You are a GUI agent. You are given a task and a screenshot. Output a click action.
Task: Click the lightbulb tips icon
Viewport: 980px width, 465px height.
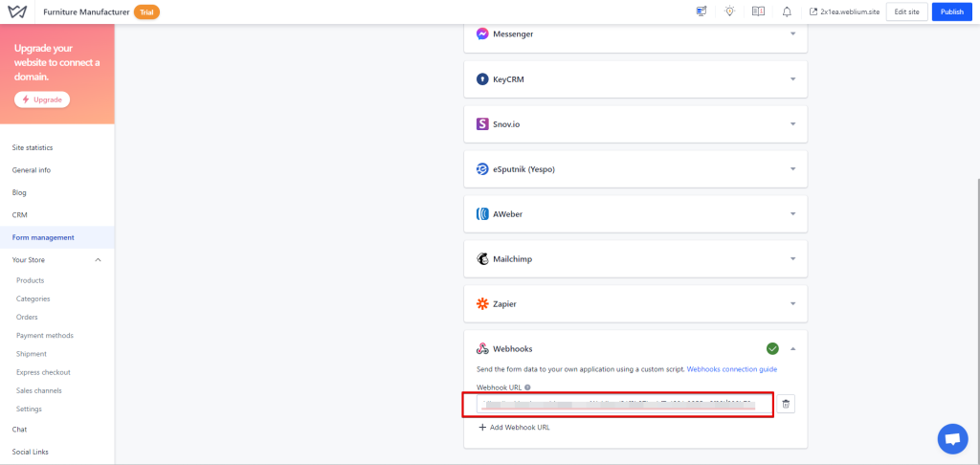point(729,11)
